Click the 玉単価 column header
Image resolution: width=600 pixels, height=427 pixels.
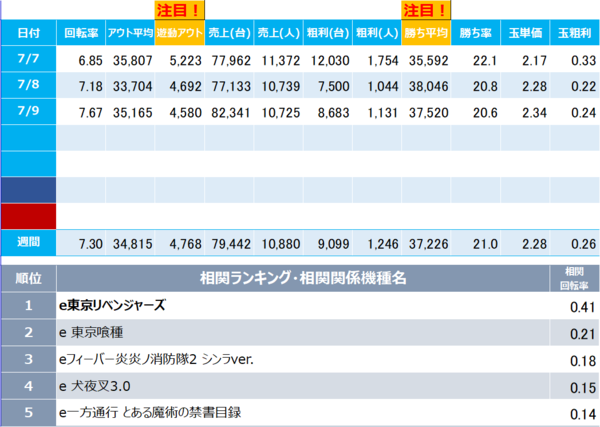coord(525,33)
